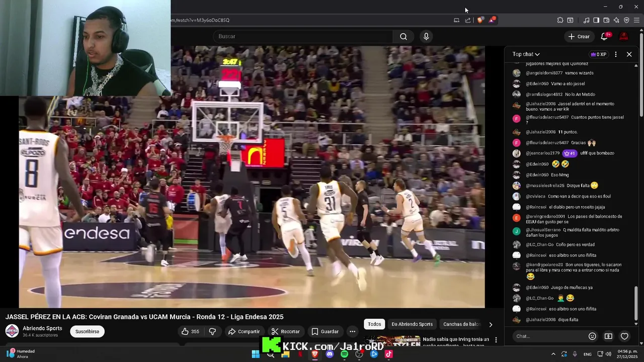Click the Crear button

579,36
